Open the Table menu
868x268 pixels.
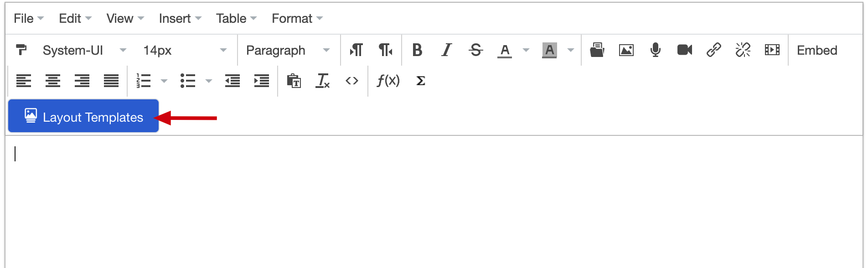click(x=236, y=18)
